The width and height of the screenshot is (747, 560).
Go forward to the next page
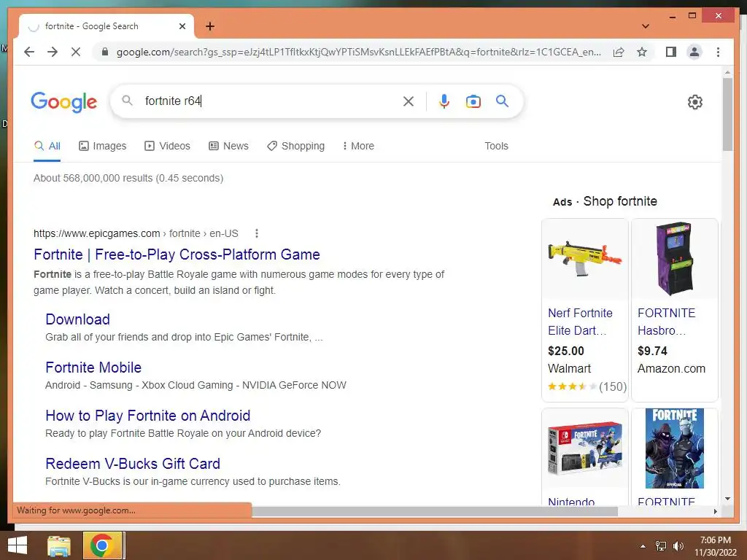53,52
